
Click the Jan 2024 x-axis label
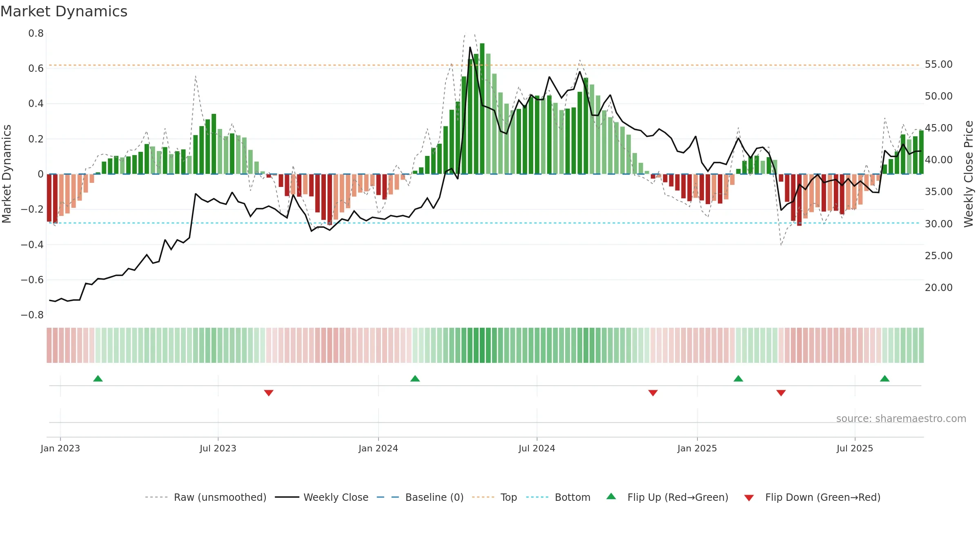tap(379, 448)
